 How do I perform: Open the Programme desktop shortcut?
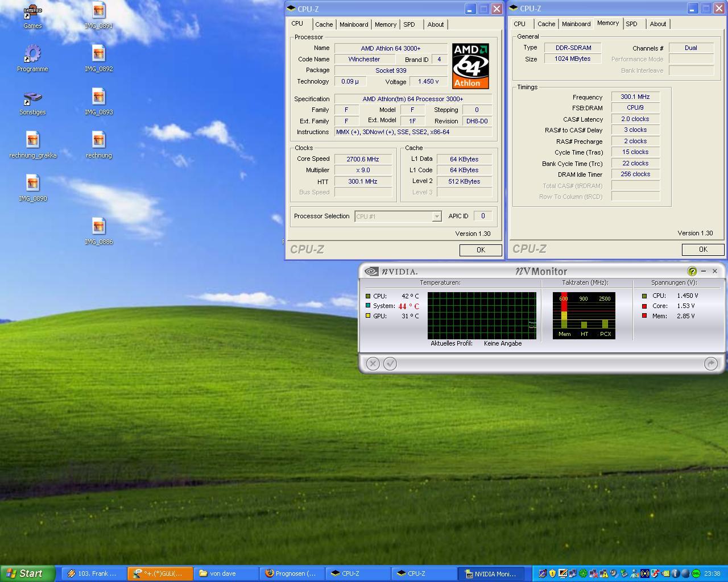32,55
